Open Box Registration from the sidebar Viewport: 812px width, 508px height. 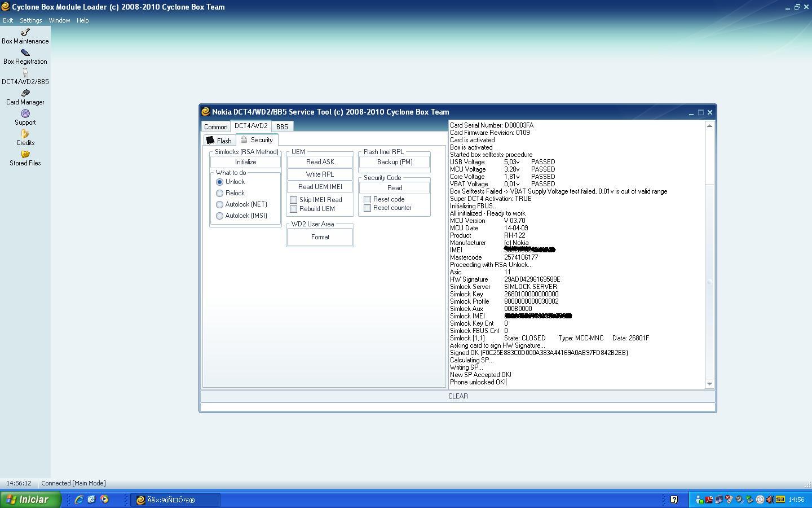click(x=25, y=57)
